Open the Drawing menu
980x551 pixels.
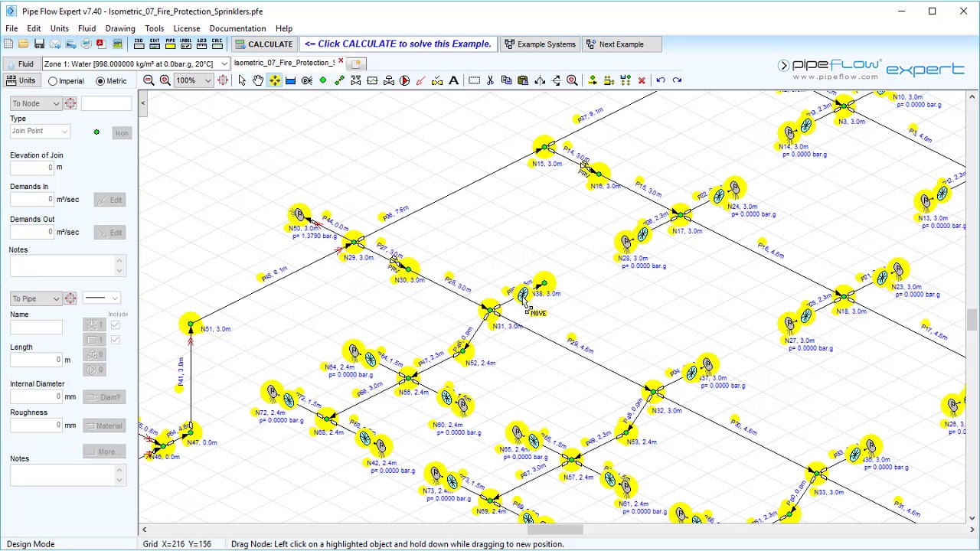click(x=120, y=28)
